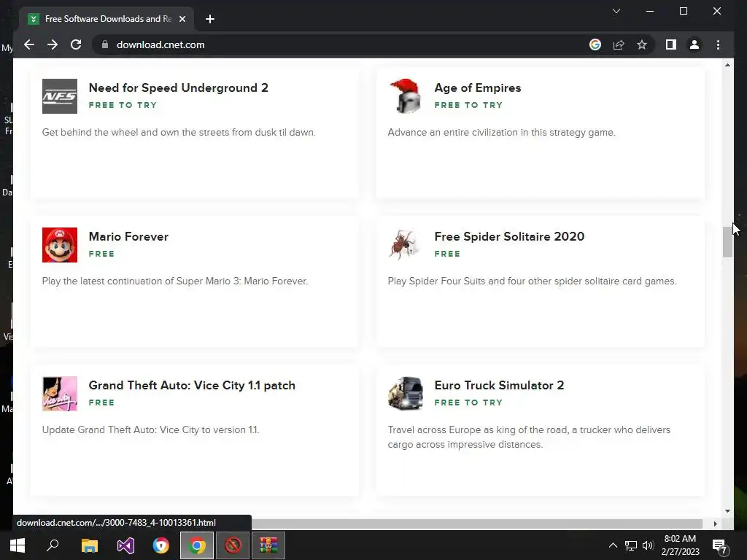
Task: Click text 'Travel across Europe as king of the road'
Action: [x=478, y=429]
